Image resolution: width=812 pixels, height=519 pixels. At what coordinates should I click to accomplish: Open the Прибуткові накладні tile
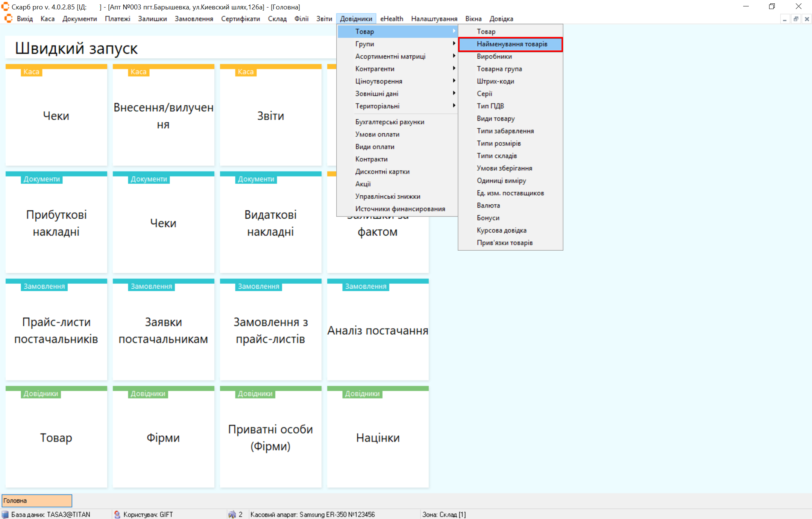click(x=56, y=223)
